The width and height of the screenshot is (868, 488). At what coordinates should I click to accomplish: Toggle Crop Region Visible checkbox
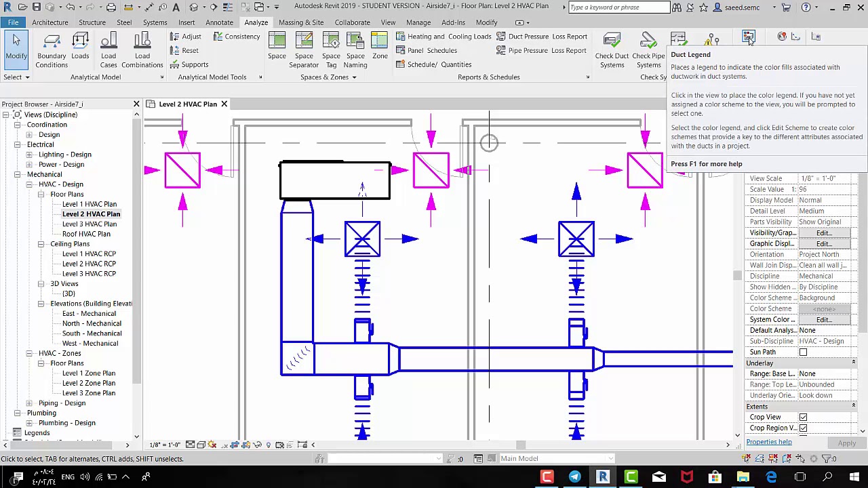click(803, 428)
